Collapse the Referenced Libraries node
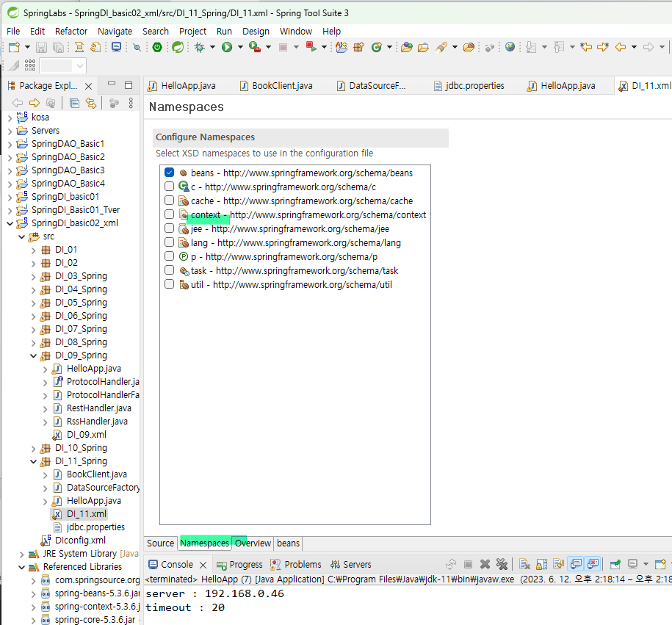672x625 pixels. tap(21, 567)
